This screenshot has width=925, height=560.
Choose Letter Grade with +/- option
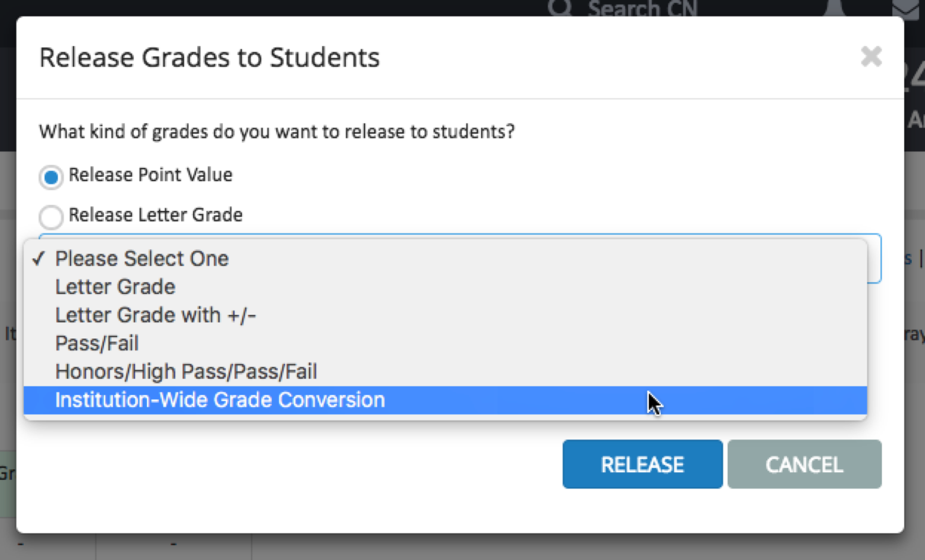click(156, 314)
